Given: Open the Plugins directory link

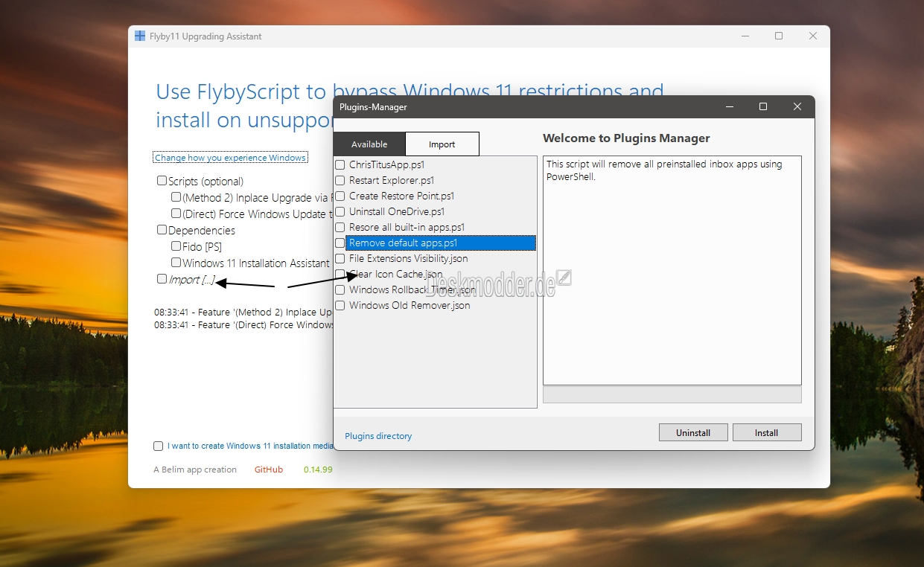Looking at the screenshot, I should click(x=378, y=436).
